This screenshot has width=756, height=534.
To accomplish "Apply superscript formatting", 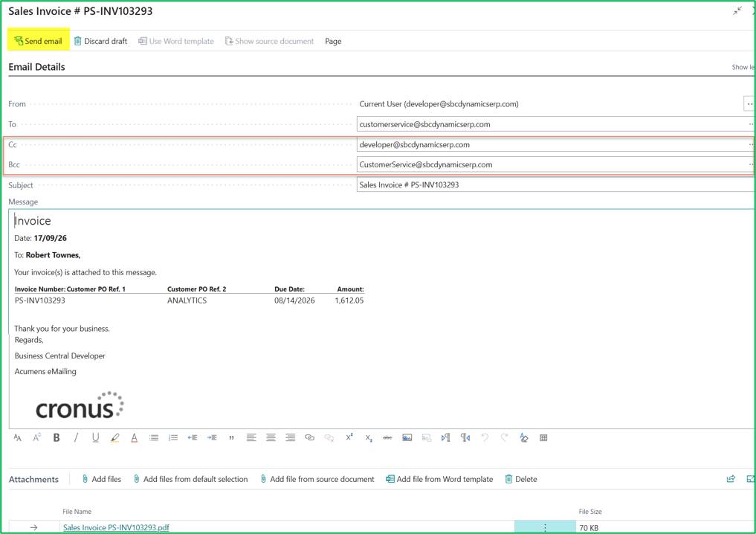I will (349, 437).
